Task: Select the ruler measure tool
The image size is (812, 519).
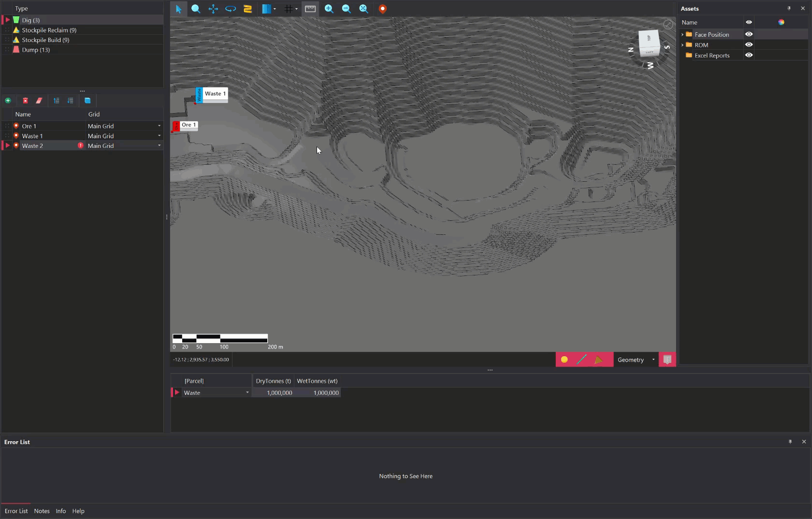Action: coord(310,9)
